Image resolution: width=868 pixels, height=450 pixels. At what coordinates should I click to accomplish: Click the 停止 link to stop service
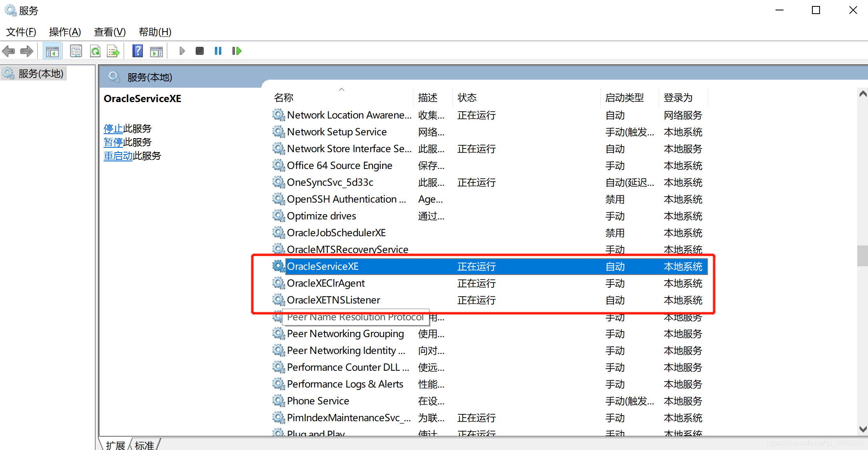coord(113,129)
